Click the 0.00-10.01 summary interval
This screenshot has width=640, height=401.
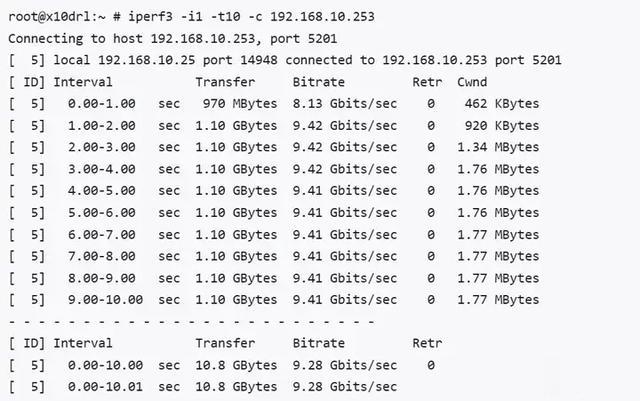tap(105, 387)
